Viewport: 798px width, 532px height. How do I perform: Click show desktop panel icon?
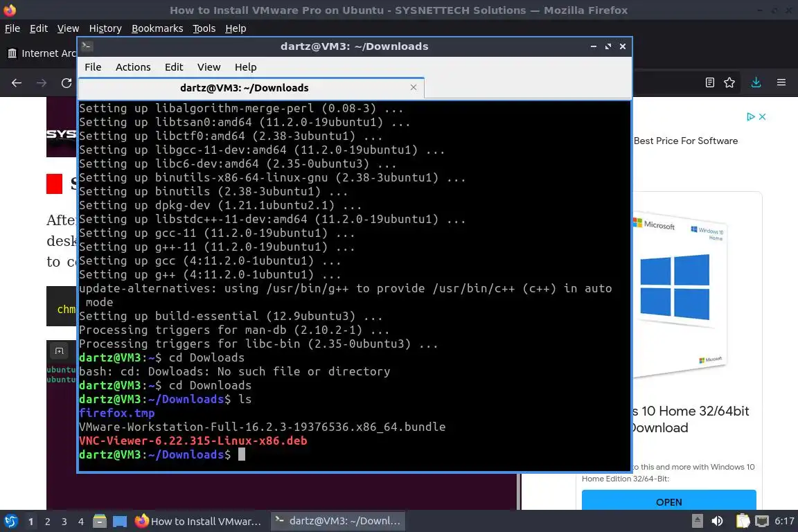tap(120, 522)
